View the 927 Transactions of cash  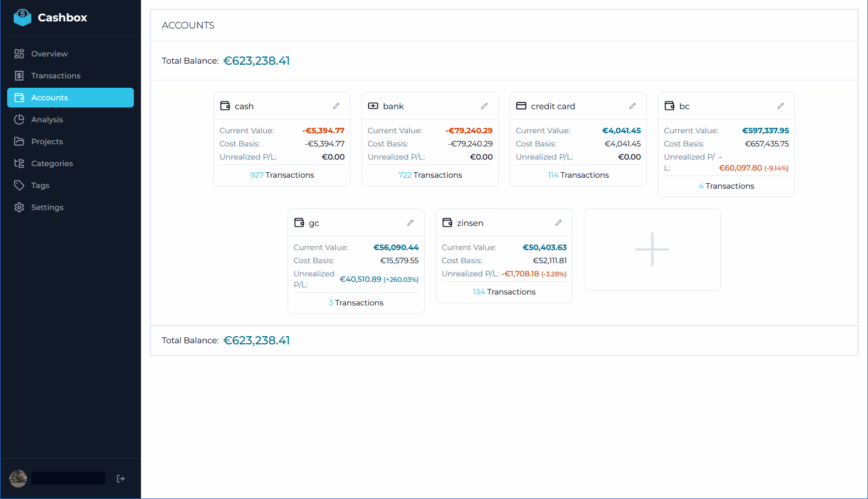(x=282, y=175)
